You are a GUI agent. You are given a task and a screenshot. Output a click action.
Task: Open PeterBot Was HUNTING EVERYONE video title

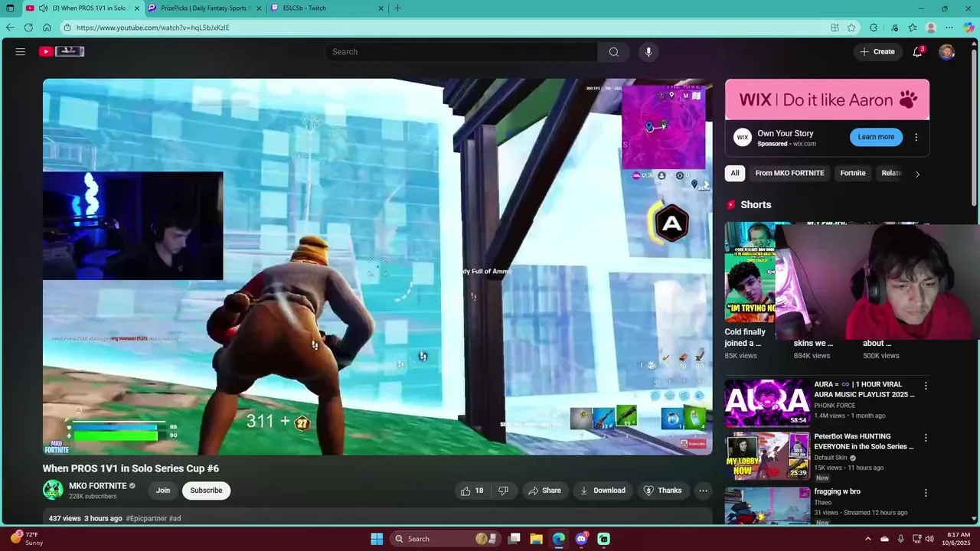(x=864, y=442)
